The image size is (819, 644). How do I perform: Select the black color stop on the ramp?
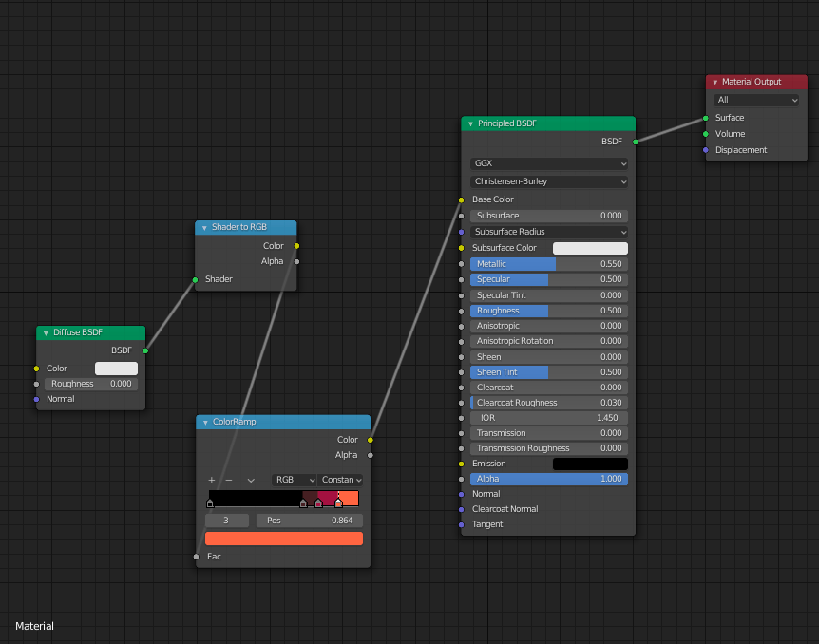click(210, 503)
